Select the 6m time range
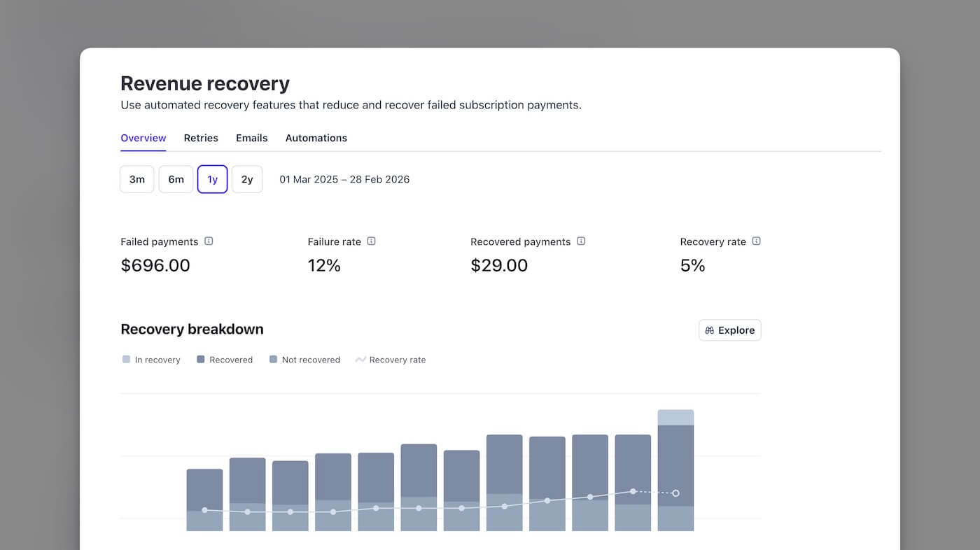 (176, 179)
